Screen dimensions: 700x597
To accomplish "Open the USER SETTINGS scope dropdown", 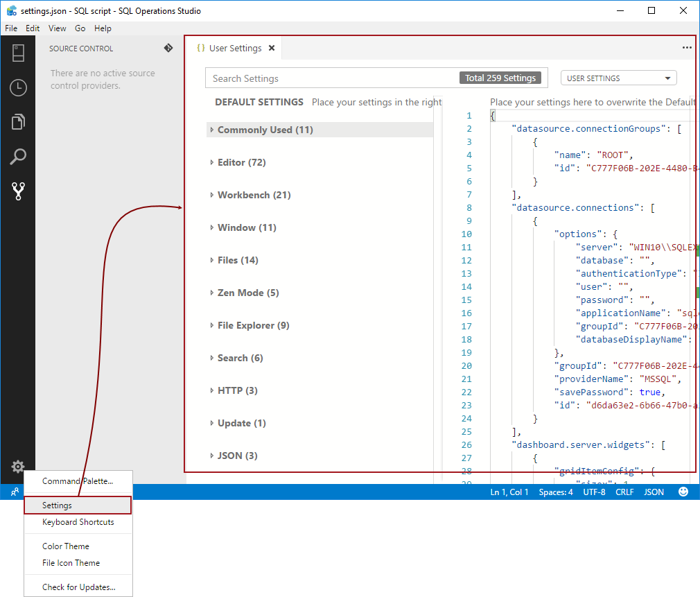I will 618,78.
